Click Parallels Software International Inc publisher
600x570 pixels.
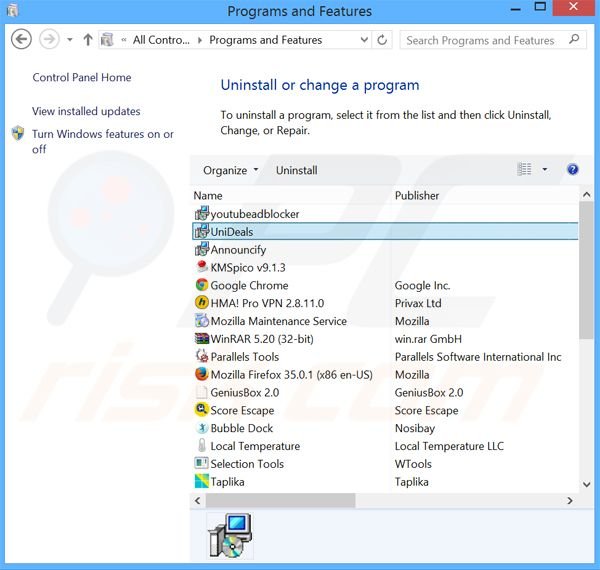pyautogui.click(x=478, y=357)
